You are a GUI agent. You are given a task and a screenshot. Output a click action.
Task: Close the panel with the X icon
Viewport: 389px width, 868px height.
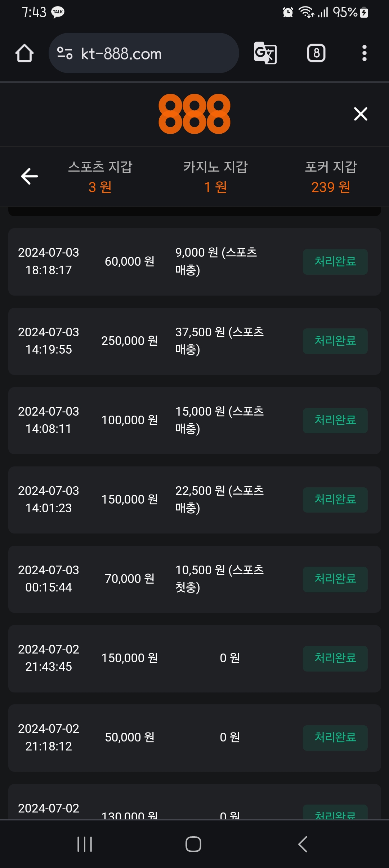tap(361, 114)
